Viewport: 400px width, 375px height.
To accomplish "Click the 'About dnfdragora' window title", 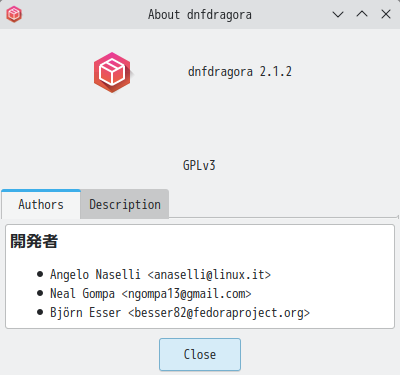I will coord(200,15).
